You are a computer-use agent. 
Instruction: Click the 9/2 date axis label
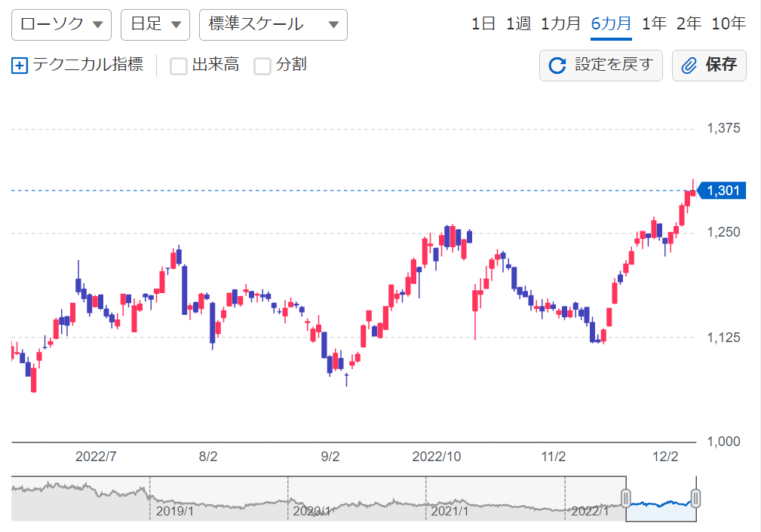(330, 457)
